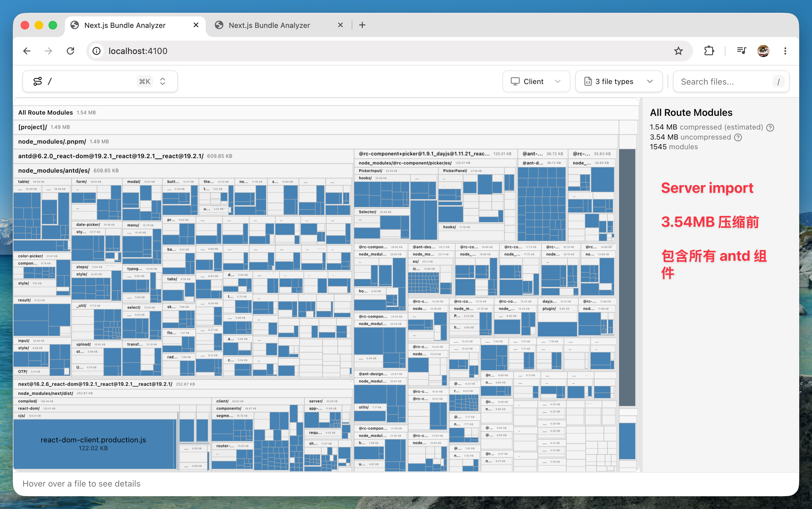Screen dimensions: 812x509
Task: Select the compiled/ folder in next dist
Action: pos(113,401)
